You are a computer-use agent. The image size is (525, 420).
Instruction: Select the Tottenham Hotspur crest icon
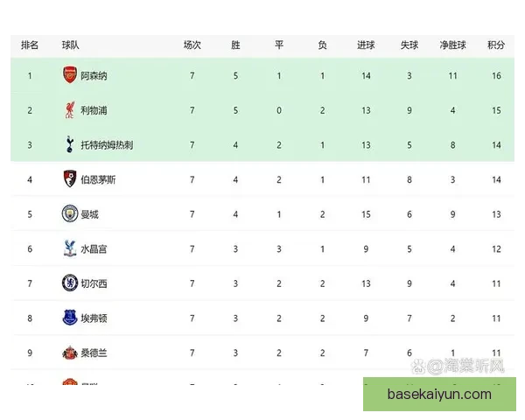coord(70,144)
